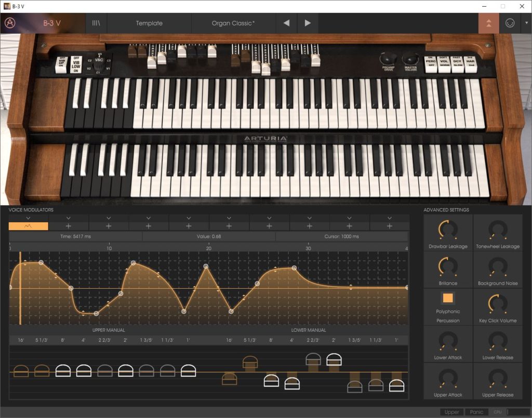Click the Organ Classic preset name
The width and height of the screenshot is (532, 418).
pyautogui.click(x=233, y=23)
